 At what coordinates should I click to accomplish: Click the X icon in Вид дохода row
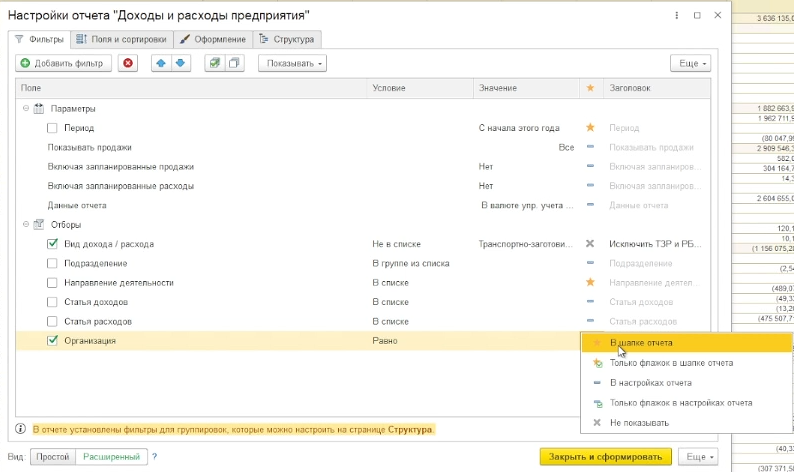[x=590, y=244]
